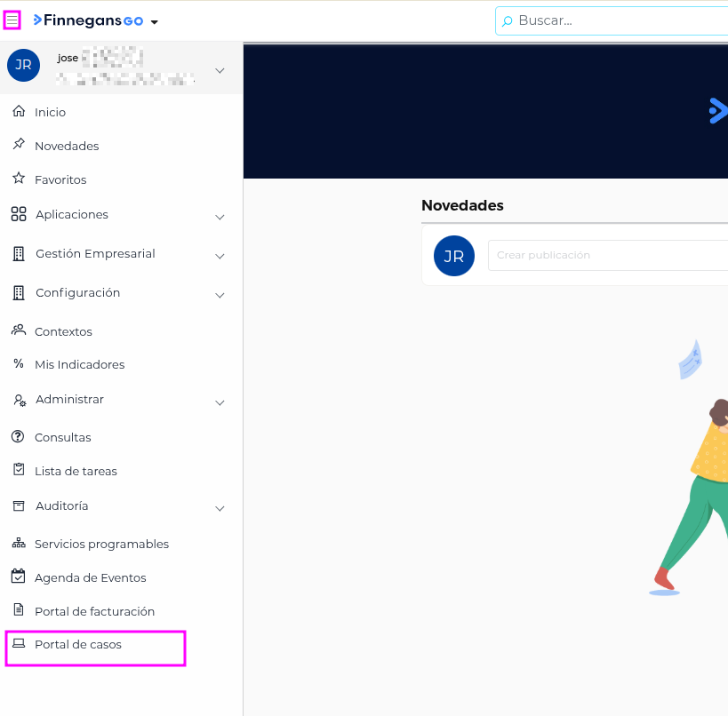The image size is (728, 716).
Task: Click the Novedades pin icon
Action: (x=18, y=145)
